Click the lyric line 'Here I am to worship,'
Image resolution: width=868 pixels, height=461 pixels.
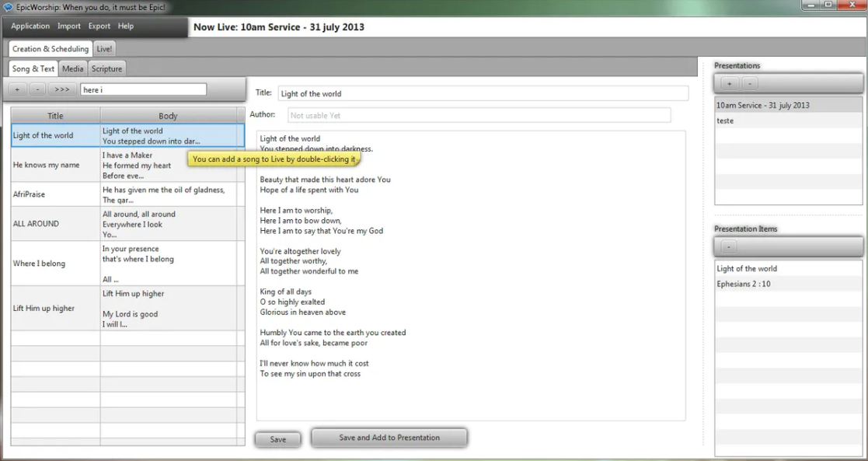click(x=296, y=211)
